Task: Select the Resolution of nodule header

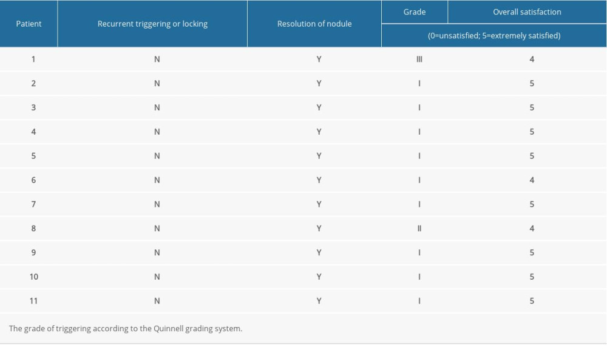Action: [314, 24]
